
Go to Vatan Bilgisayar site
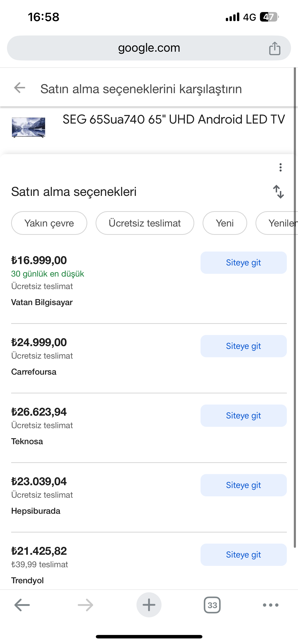[x=243, y=262]
